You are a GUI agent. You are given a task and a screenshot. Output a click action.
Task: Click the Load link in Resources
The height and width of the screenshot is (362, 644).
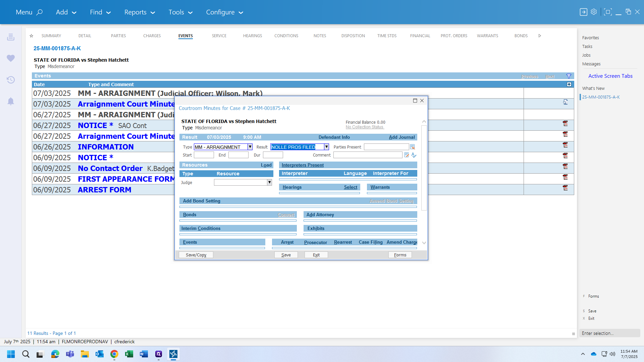266,165
